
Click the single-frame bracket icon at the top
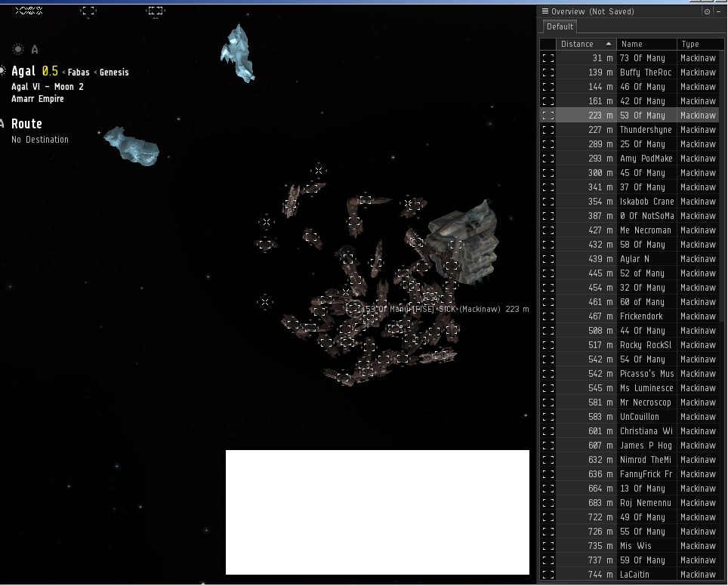click(x=88, y=11)
